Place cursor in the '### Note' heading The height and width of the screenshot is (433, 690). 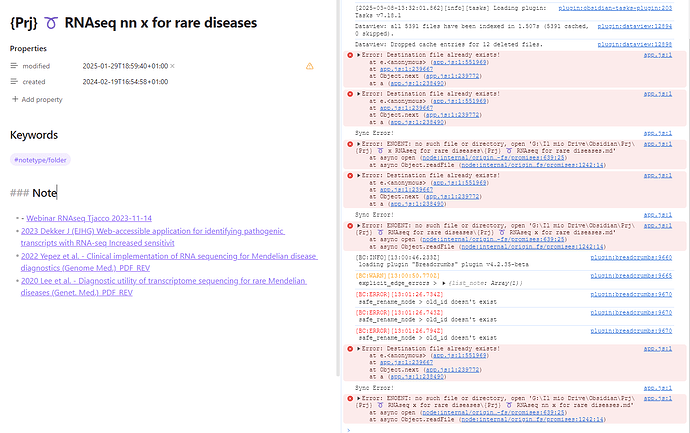(33, 193)
